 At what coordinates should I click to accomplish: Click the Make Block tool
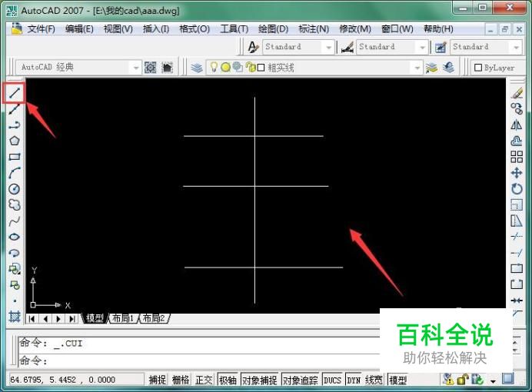15,285
